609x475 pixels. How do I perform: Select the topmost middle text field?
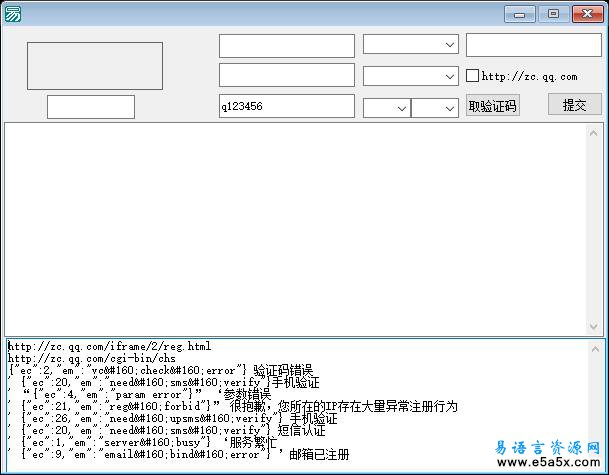pyautogui.click(x=286, y=45)
